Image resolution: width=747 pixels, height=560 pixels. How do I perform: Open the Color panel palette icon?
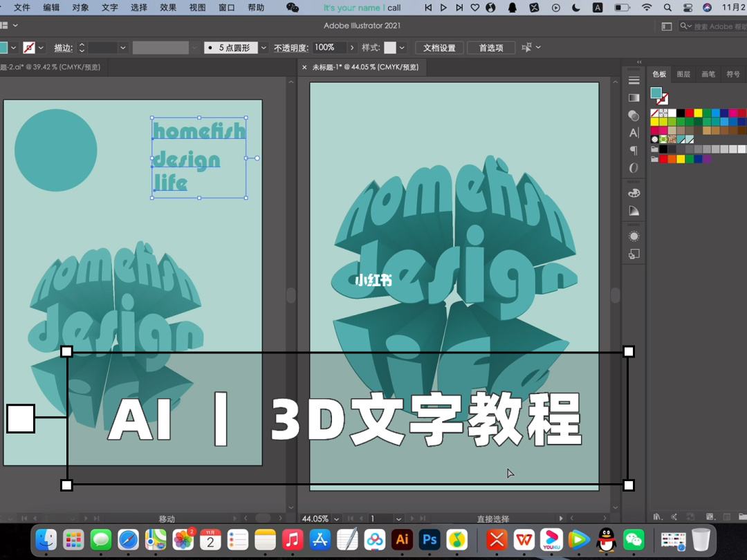click(x=634, y=193)
